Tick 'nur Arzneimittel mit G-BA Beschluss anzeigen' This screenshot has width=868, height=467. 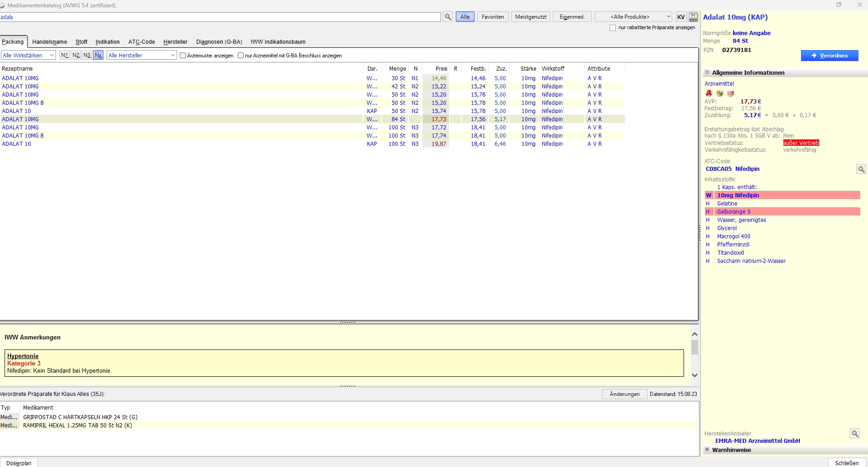(241, 56)
